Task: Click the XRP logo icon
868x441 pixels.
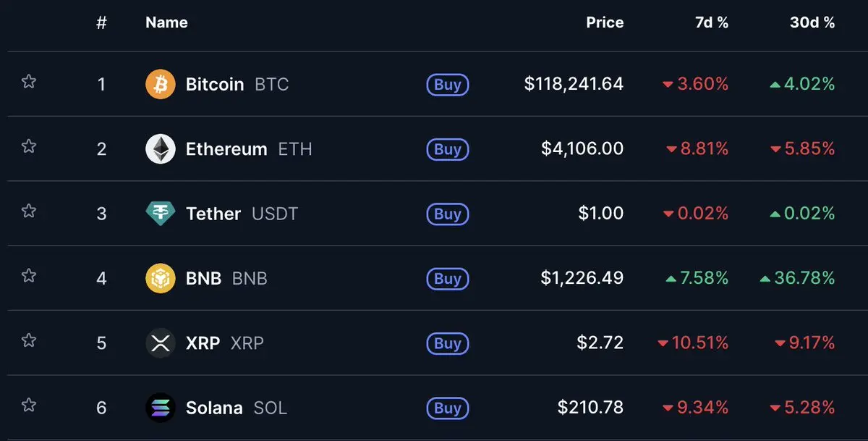Action: 160,343
